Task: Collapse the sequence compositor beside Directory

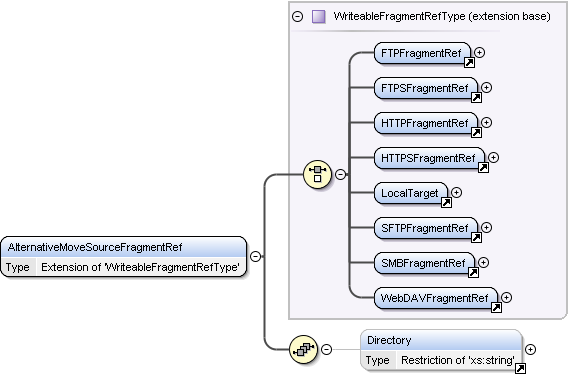Action: click(326, 349)
